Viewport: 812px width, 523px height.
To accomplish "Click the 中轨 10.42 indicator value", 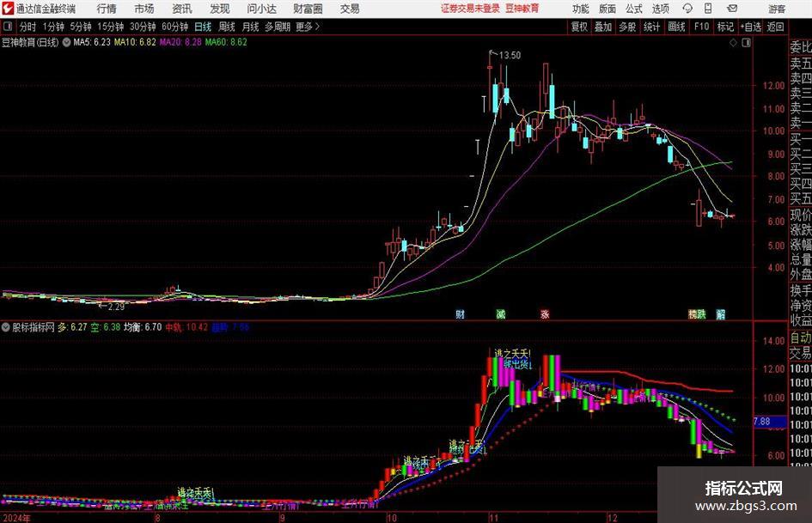I will 186,327.
